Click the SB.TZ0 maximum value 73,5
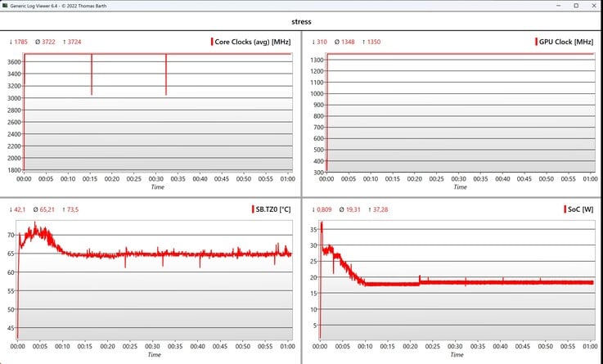The width and height of the screenshot is (603, 364). click(x=72, y=209)
